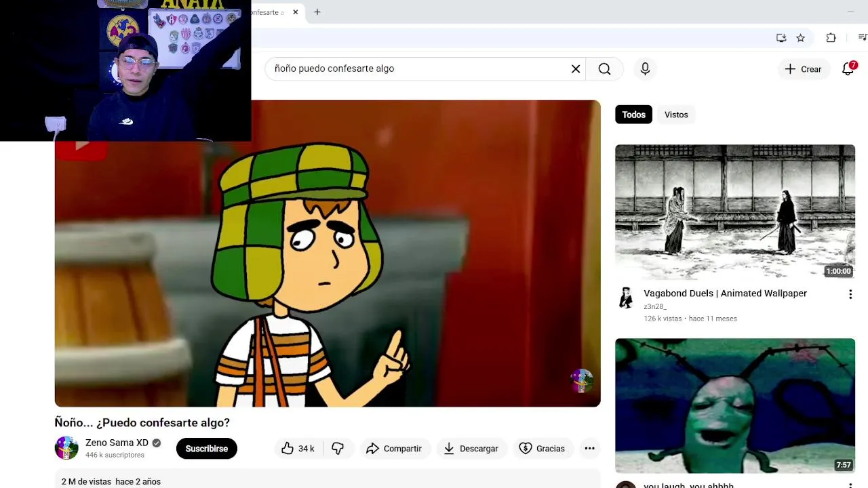Click the magnifying glass search button
The height and width of the screenshot is (488, 868).
[x=604, y=68]
